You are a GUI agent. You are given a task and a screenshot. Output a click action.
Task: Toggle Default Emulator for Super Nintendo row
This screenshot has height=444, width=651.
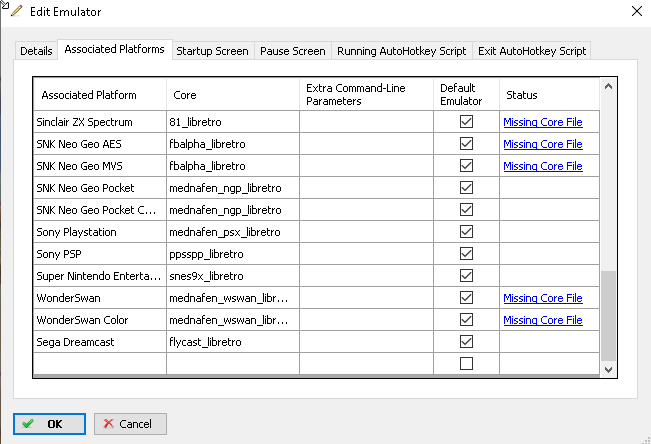click(466, 276)
